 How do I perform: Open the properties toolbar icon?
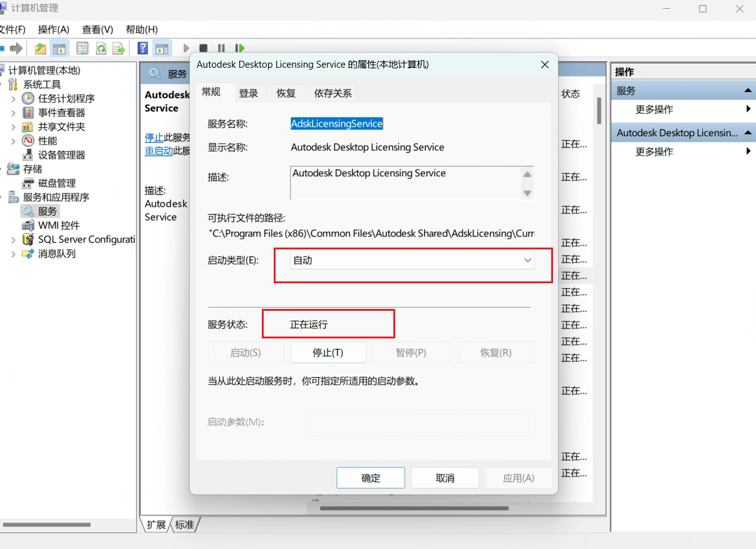[x=82, y=48]
